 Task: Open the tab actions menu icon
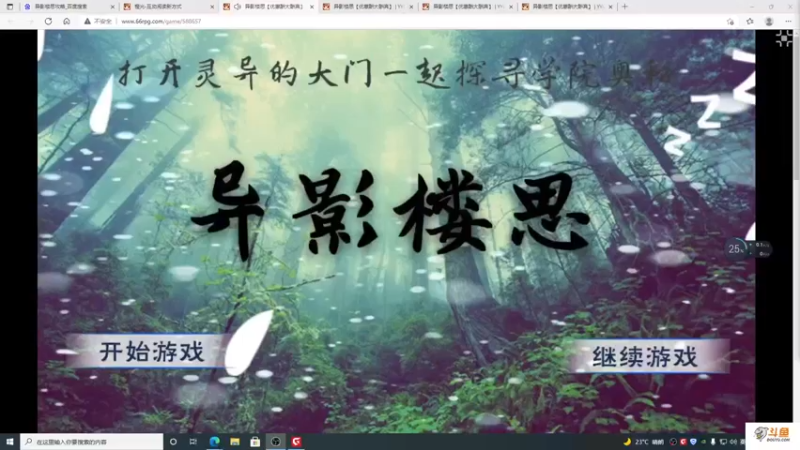(10, 7)
